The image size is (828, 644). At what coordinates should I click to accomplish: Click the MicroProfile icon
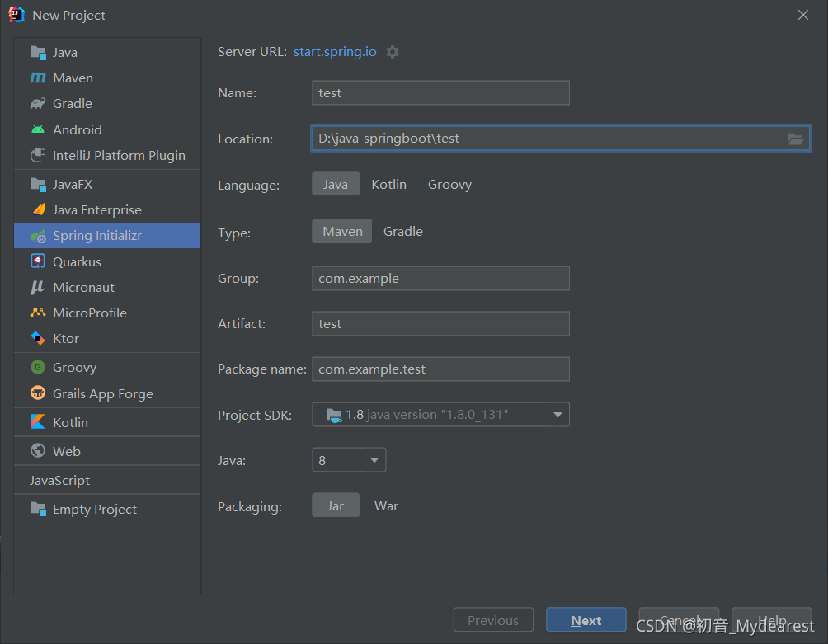38,313
